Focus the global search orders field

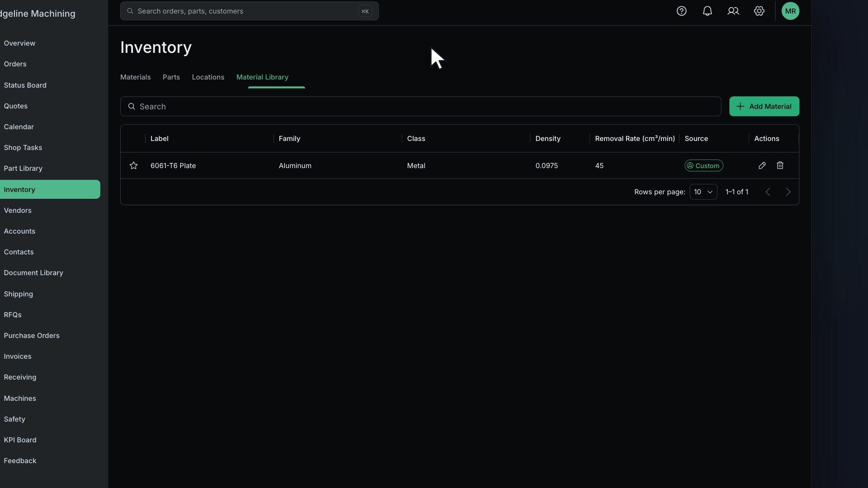click(249, 11)
